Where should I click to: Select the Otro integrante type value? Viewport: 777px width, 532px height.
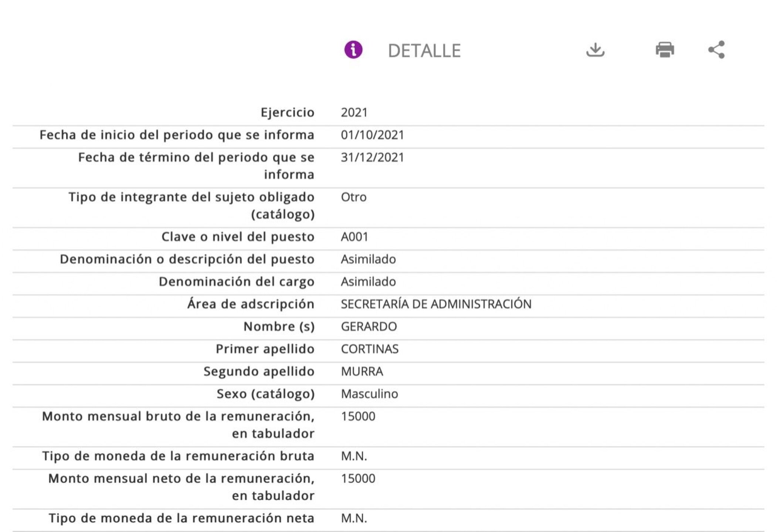click(x=353, y=197)
